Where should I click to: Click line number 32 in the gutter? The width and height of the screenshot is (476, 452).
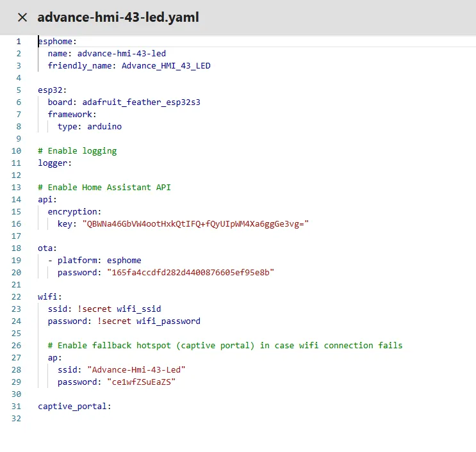click(x=16, y=419)
